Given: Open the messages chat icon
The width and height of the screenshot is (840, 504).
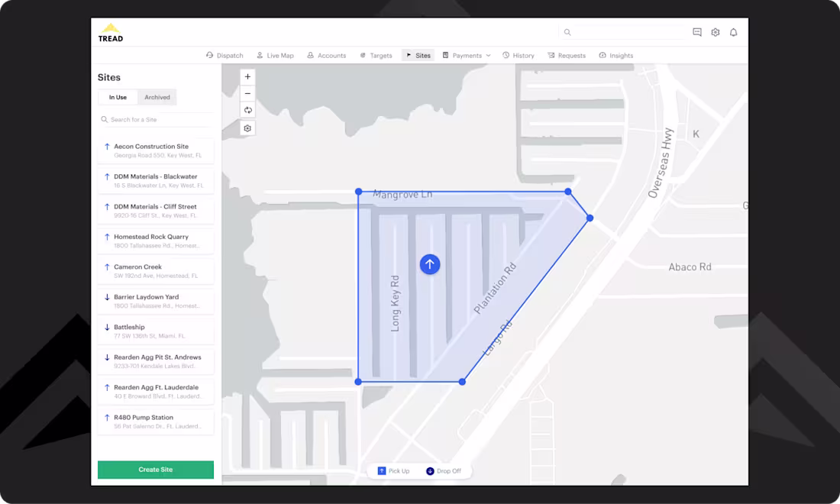Looking at the screenshot, I should click(x=697, y=32).
